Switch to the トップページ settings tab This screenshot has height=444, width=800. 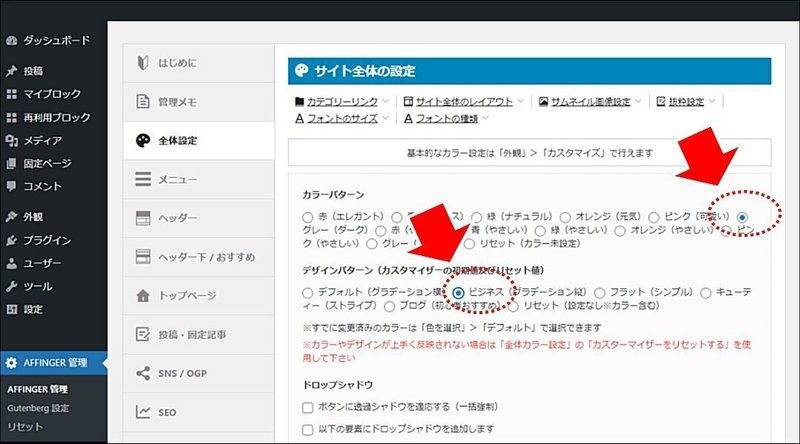pos(198,295)
